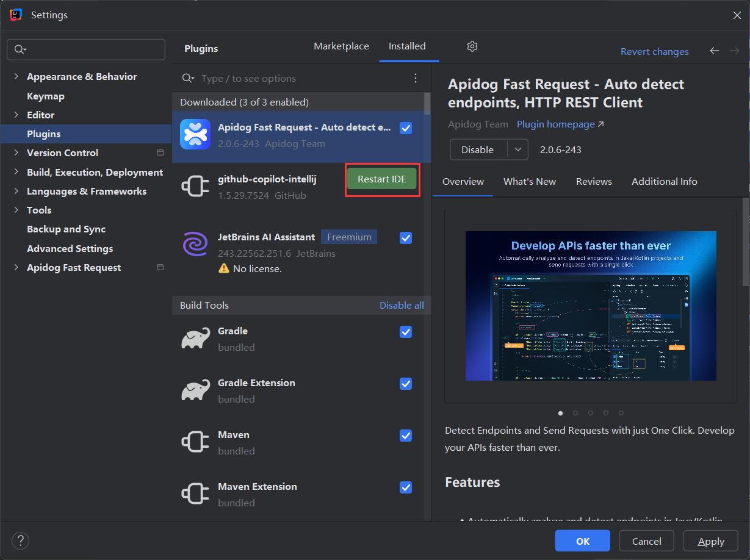Click Disable all for Build Tools
The height and width of the screenshot is (560, 750).
[x=402, y=306]
